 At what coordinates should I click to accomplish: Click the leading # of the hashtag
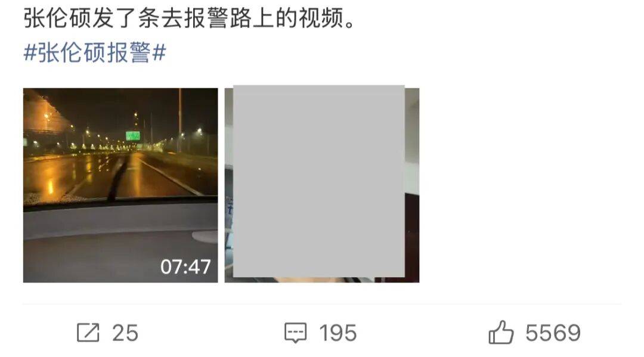pos(30,53)
